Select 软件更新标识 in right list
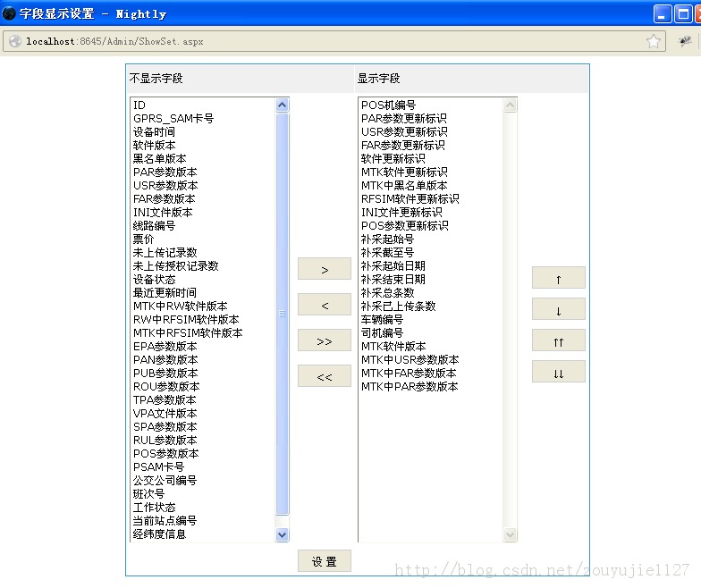 (x=431, y=159)
